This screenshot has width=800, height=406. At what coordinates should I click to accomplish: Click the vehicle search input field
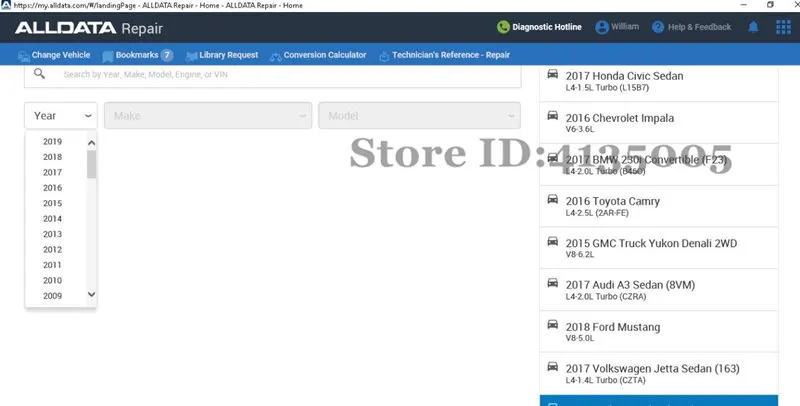[x=273, y=74]
